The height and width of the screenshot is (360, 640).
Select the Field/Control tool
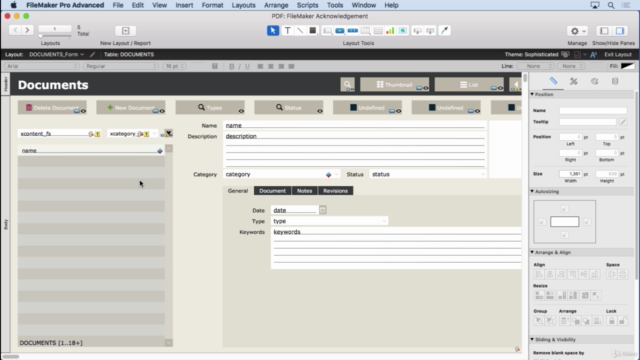327,31
